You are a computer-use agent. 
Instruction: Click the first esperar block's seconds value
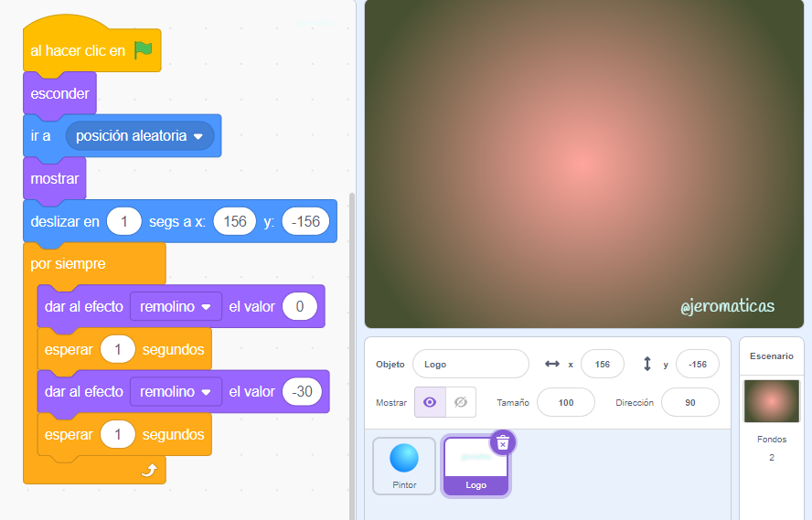click(x=118, y=349)
